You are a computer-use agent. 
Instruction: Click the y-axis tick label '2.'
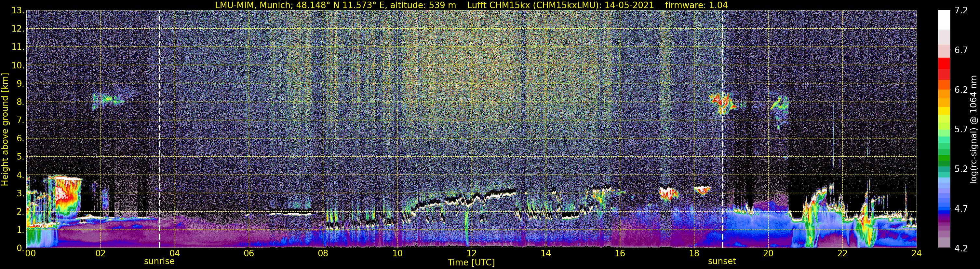pos(20,211)
